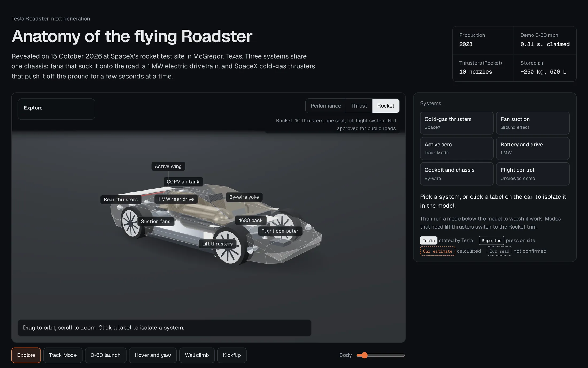Open the Flight control system card
The height and width of the screenshot is (368, 588).
pos(533,174)
